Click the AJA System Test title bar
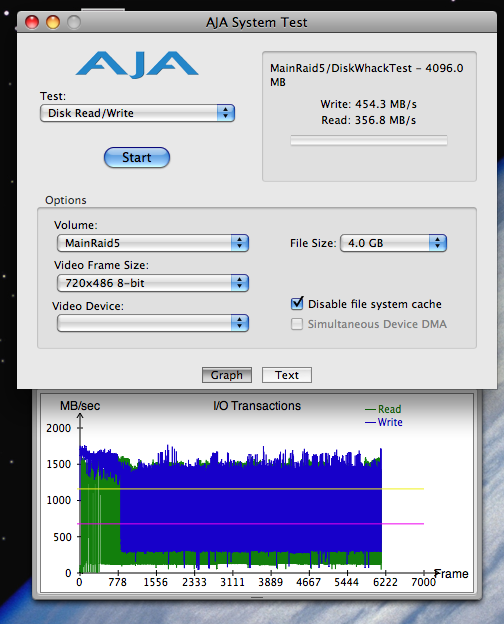 [257, 22]
